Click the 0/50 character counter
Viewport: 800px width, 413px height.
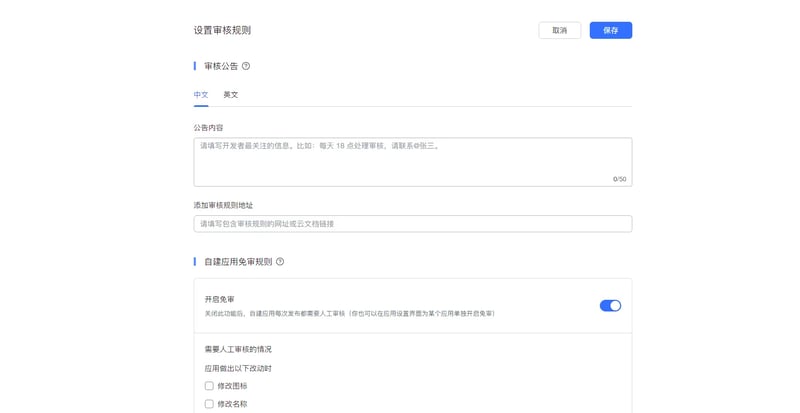pyautogui.click(x=619, y=179)
